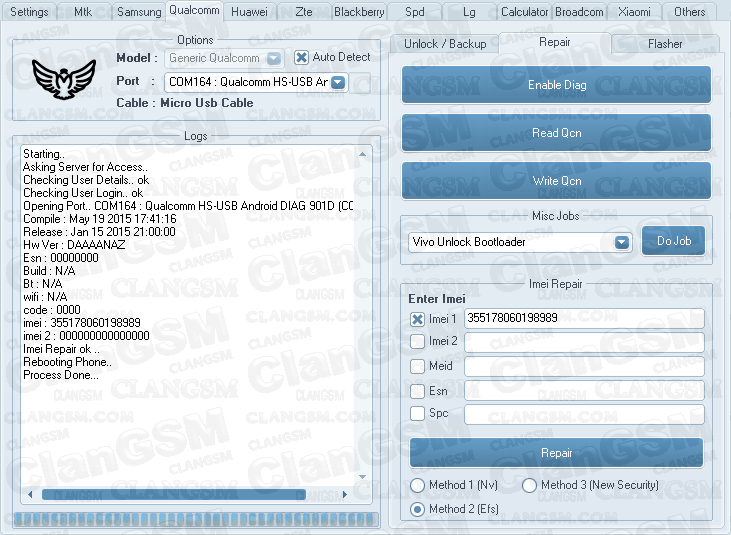Click the Repair button under Imei fields
The height and width of the screenshot is (535, 731).
tap(556, 453)
